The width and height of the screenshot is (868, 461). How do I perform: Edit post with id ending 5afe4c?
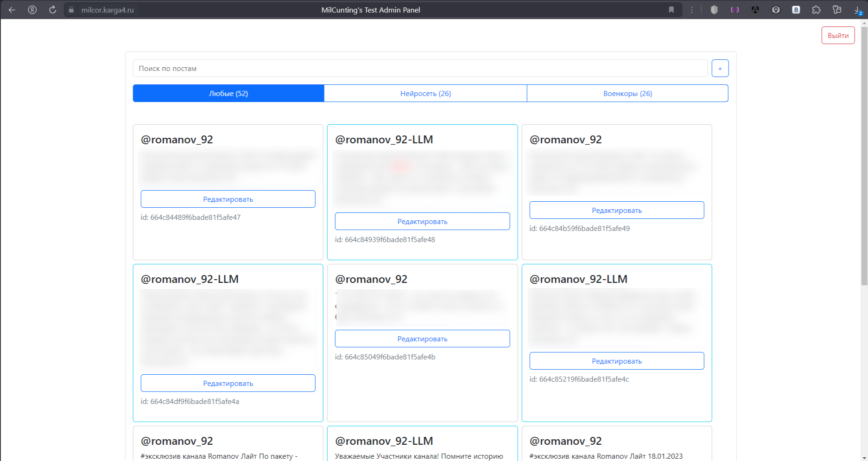617,361
